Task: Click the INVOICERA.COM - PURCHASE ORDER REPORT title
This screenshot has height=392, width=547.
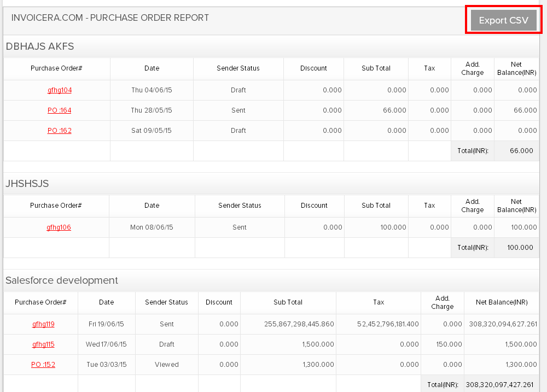Action: tap(110, 18)
